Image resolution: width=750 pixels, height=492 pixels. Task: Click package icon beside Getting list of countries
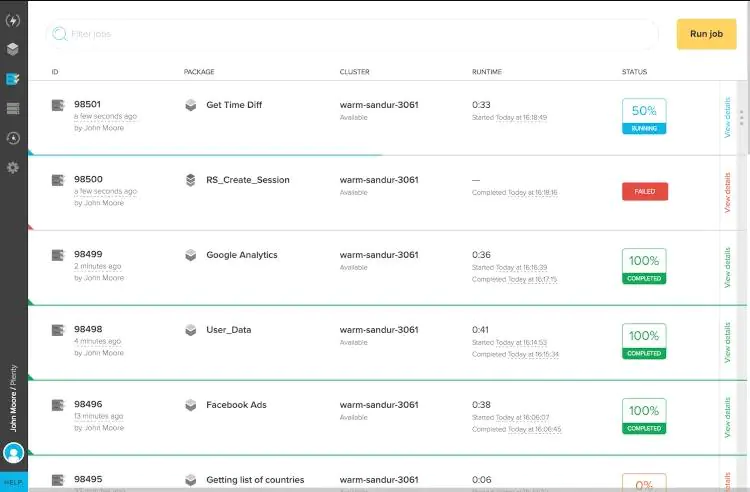[x=190, y=480]
